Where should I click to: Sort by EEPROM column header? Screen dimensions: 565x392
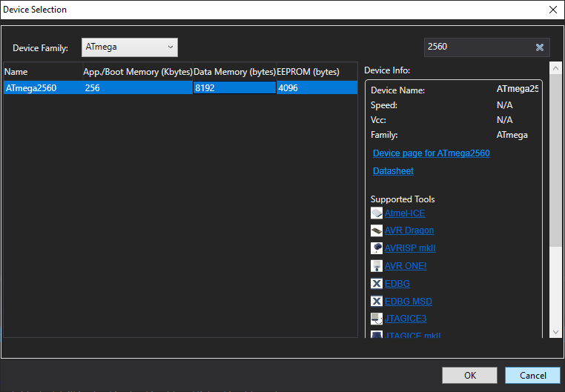[x=317, y=72]
